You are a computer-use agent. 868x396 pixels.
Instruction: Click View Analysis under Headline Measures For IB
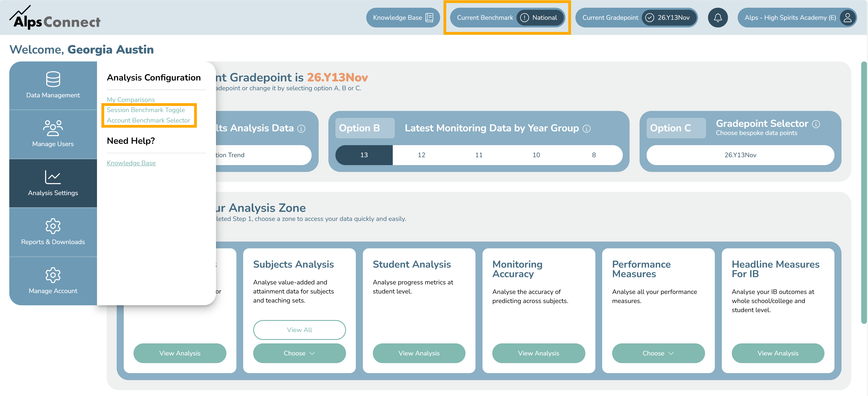pyautogui.click(x=778, y=353)
